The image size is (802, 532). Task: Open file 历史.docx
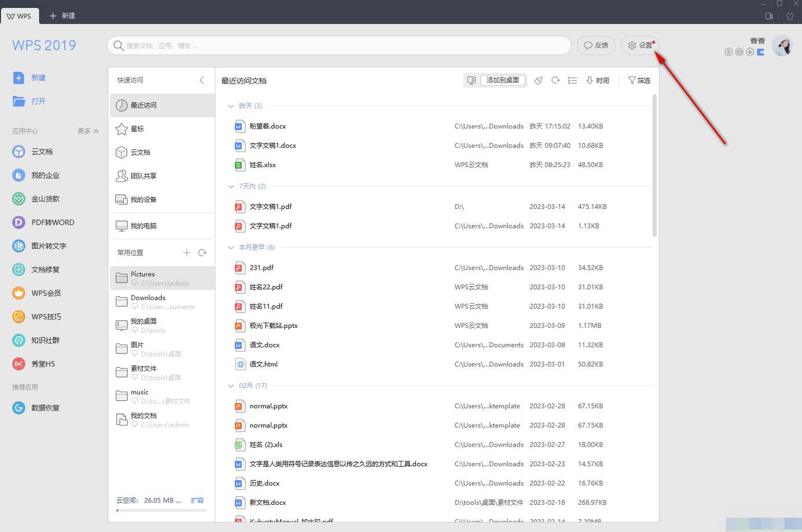pyautogui.click(x=264, y=483)
